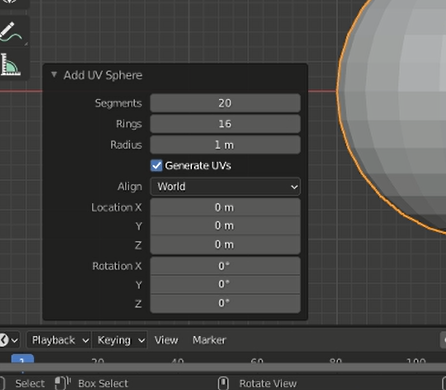Click the Location Y field
The image size is (446, 390).
(x=225, y=226)
